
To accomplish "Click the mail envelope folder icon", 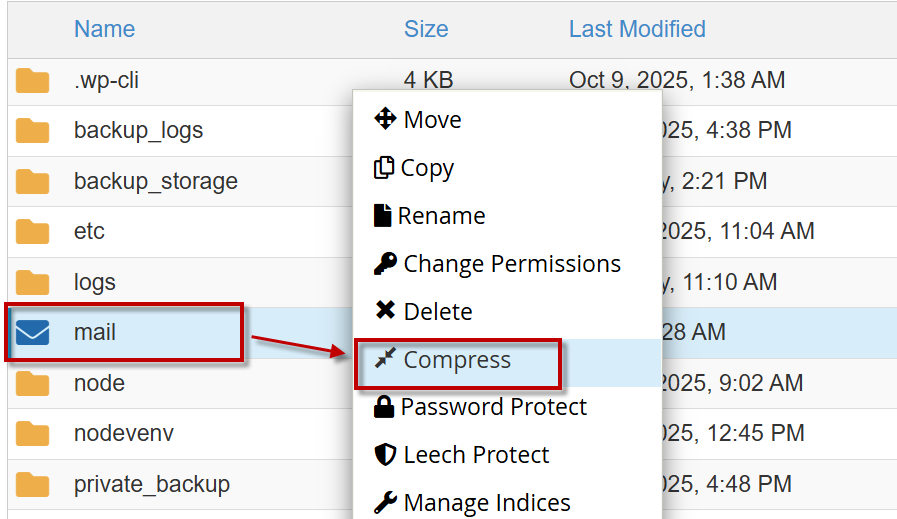I will tap(33, 332).
